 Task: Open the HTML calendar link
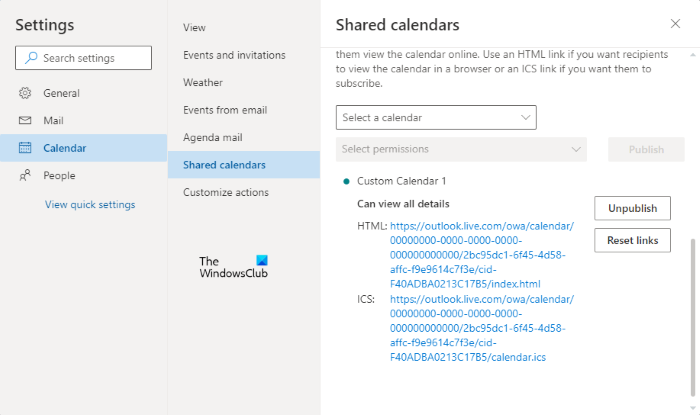coord(482,255)
